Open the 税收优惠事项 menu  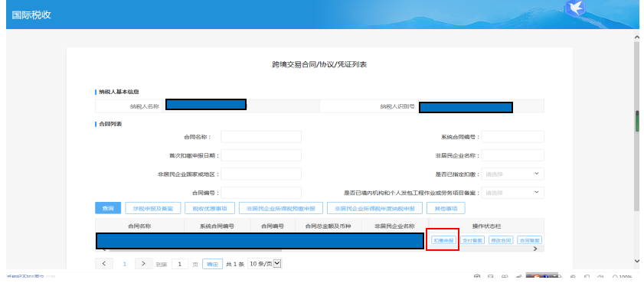point(210,208)
